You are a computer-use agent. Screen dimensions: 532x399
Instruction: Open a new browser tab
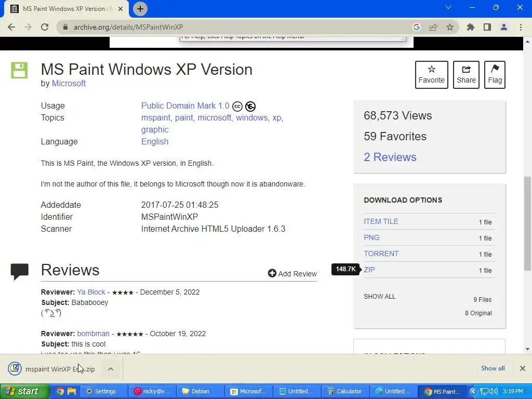coord(140,9)
